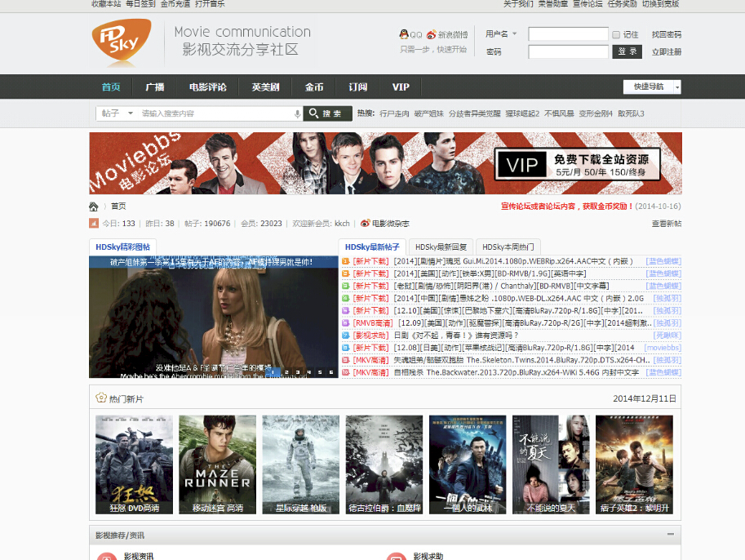Viewport: 745px width, 560px height.
Task: Open the 帖子 search type dropdown
Action: click(x=117, y=113)
